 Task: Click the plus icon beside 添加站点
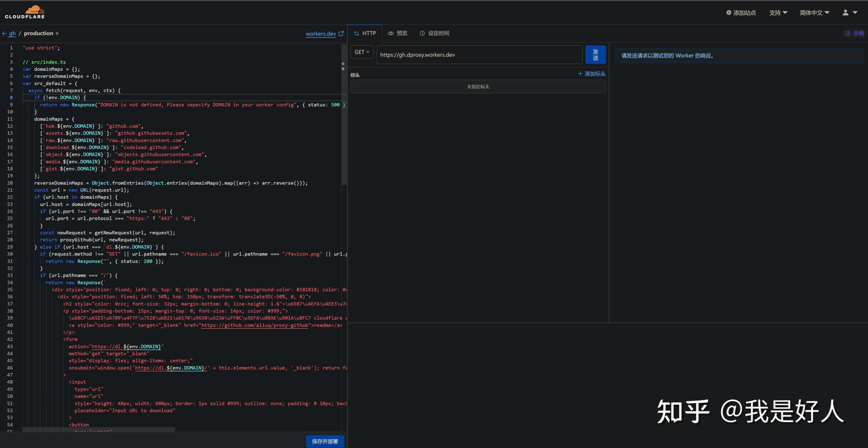pyautogui.click(x=729, y=13)
